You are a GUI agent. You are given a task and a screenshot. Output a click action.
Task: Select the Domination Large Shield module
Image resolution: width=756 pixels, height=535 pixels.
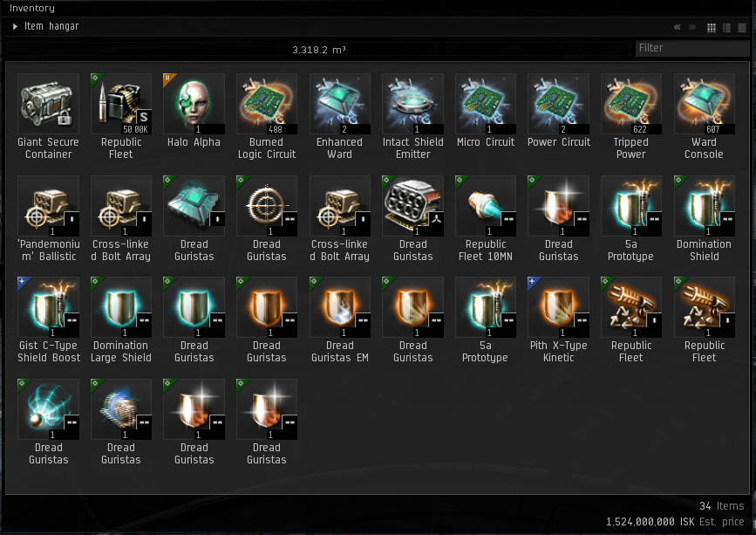pos(121,307)
